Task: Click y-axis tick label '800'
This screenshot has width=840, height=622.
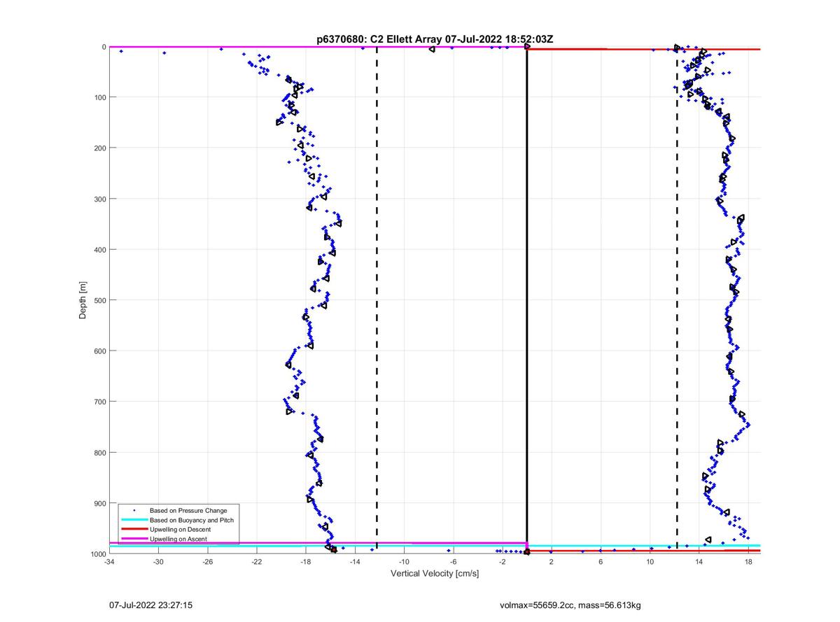Action: (99, 453)
